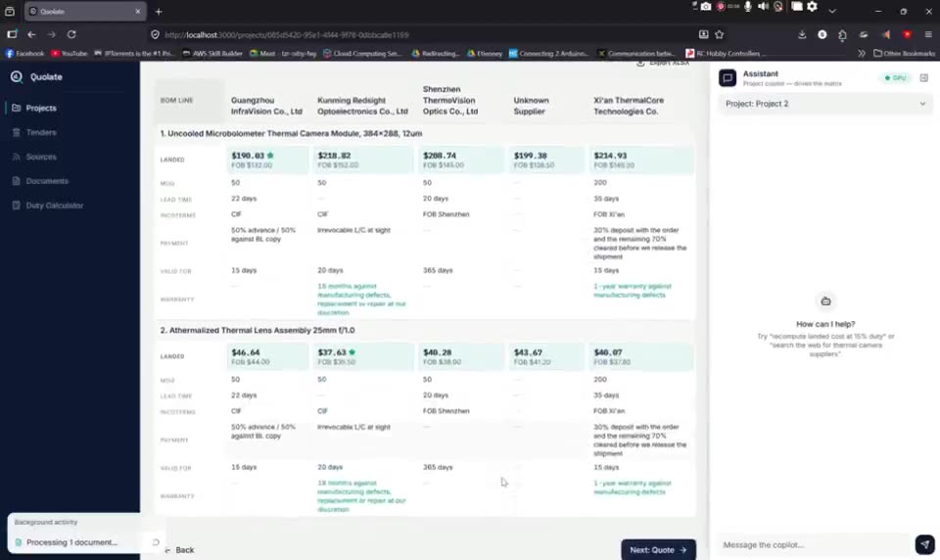This screenshot has width=940, height=560.
Task: Select landed cost $46.64 cell
Action: click(x=266, y=356)
